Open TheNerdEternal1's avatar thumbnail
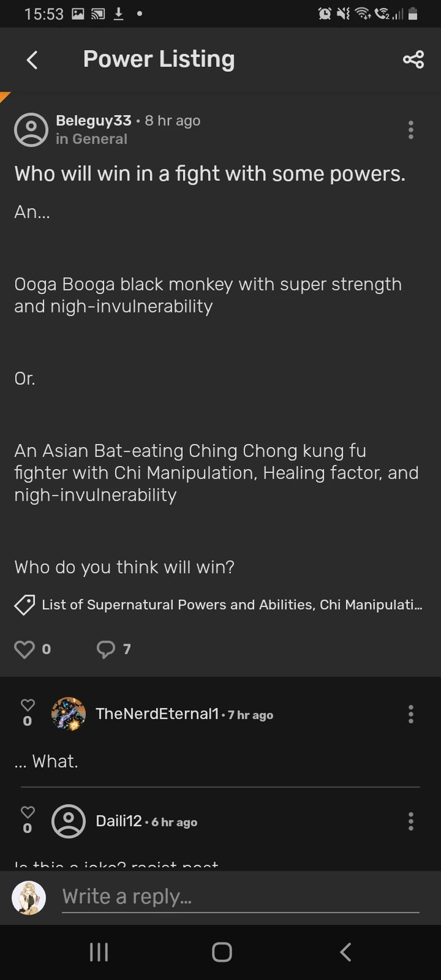The image size is (441, 980). pyautogui.click(x=68, y=714)
